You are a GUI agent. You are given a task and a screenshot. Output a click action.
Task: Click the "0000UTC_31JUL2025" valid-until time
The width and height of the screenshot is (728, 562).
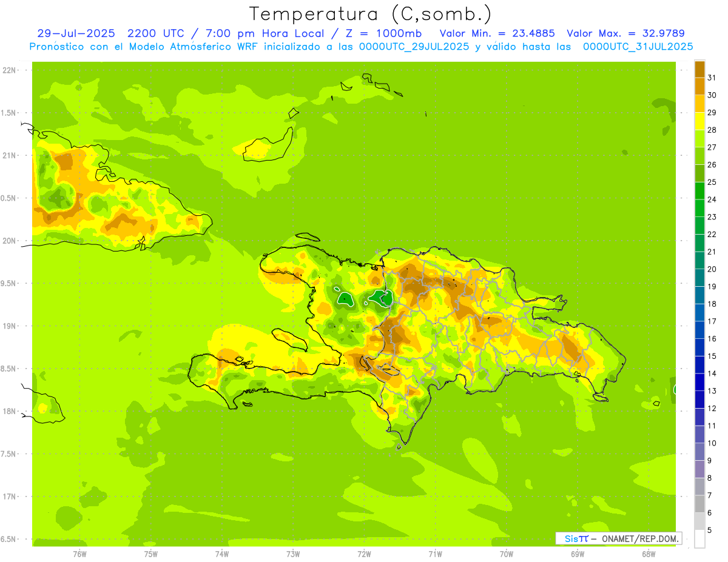[638, 47]
